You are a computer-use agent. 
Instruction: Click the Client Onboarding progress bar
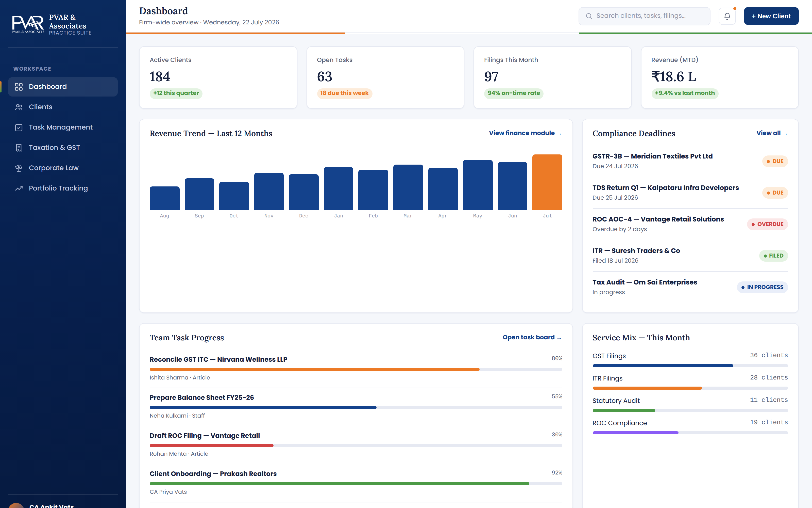356,484
